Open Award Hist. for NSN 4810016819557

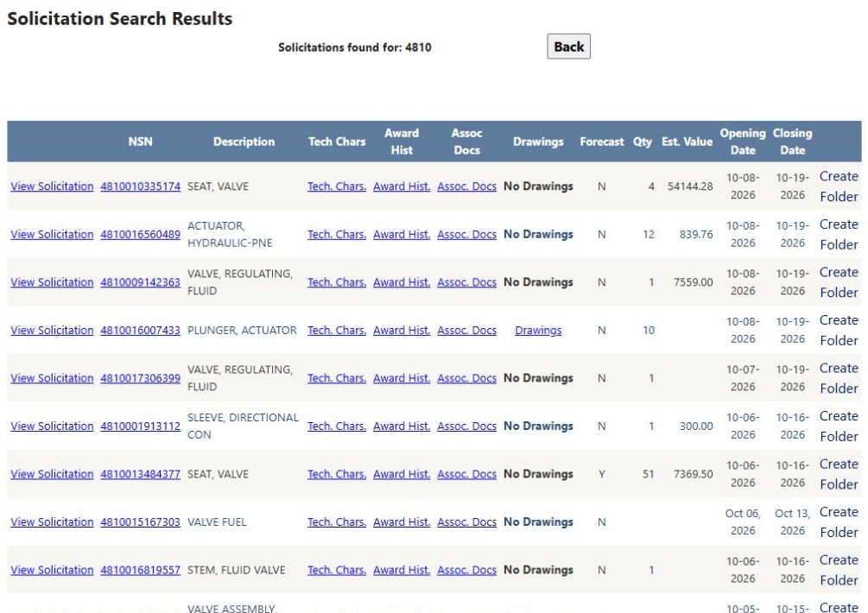402,571
